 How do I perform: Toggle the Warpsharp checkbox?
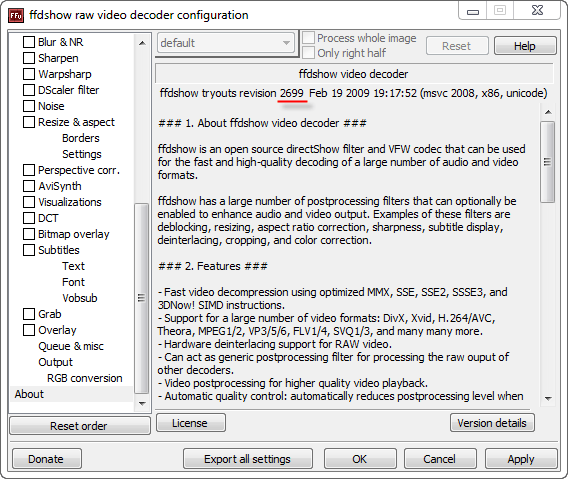click(29, 74)
